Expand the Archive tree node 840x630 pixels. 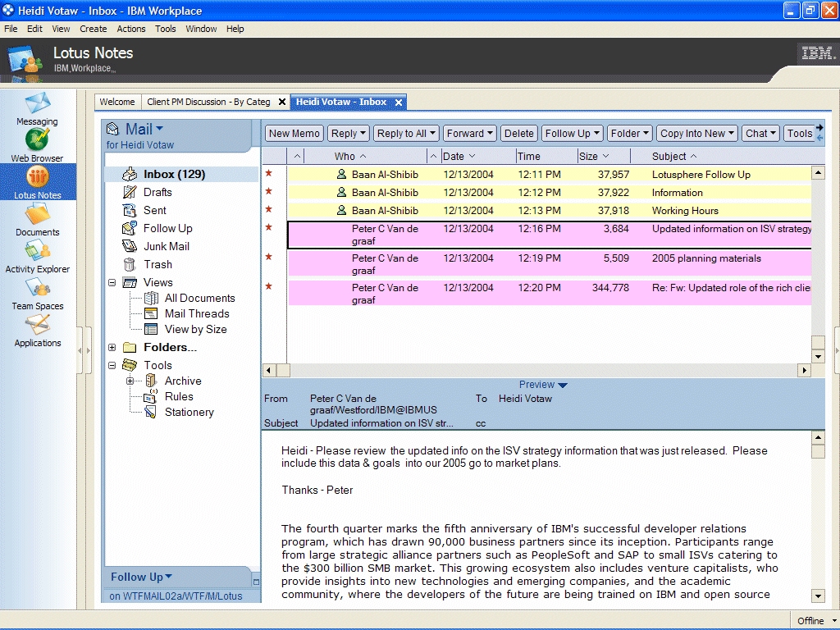coord(130,381)
